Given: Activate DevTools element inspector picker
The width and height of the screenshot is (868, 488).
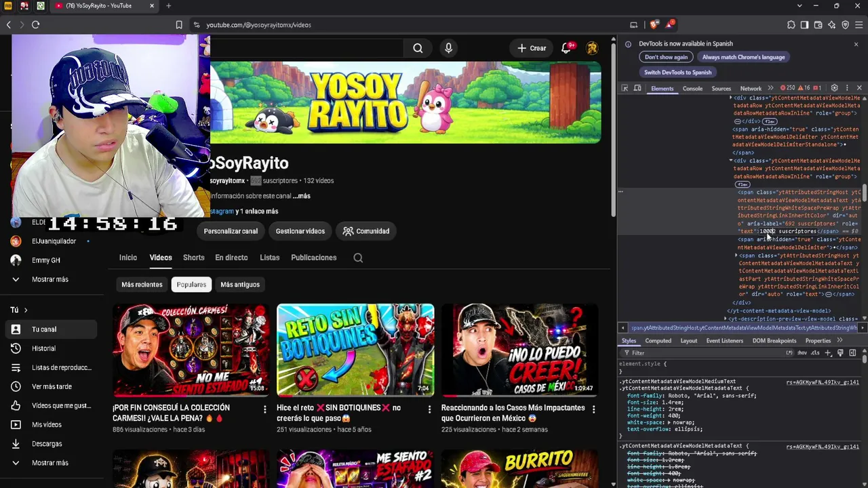Looking at the screenshot, I should pyautogui.click(x=625, y=88).
